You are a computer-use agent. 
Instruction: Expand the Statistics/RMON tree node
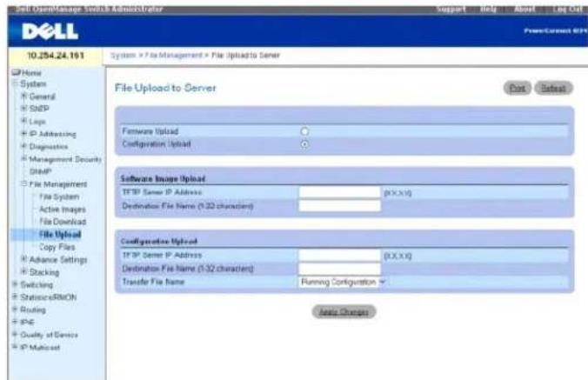pyautogui.click(x=15, y=297)
